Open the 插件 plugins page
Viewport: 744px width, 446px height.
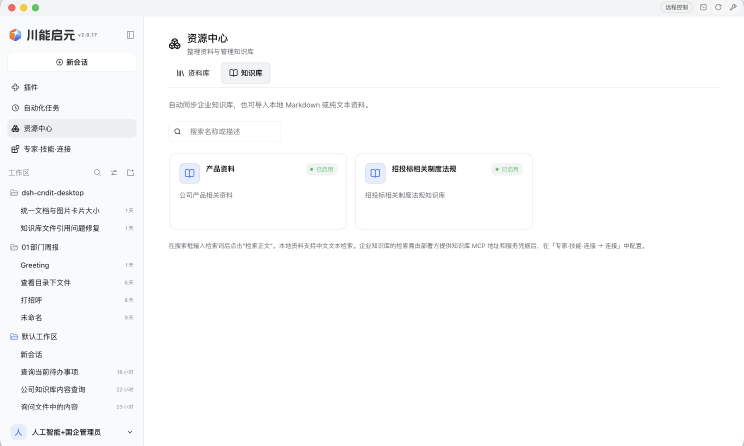(x=72, y=87)
